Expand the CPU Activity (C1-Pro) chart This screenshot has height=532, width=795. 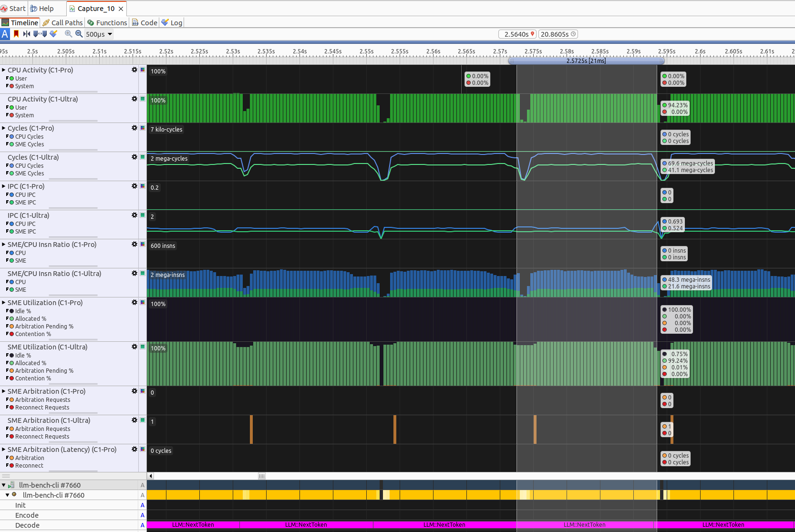4,70
